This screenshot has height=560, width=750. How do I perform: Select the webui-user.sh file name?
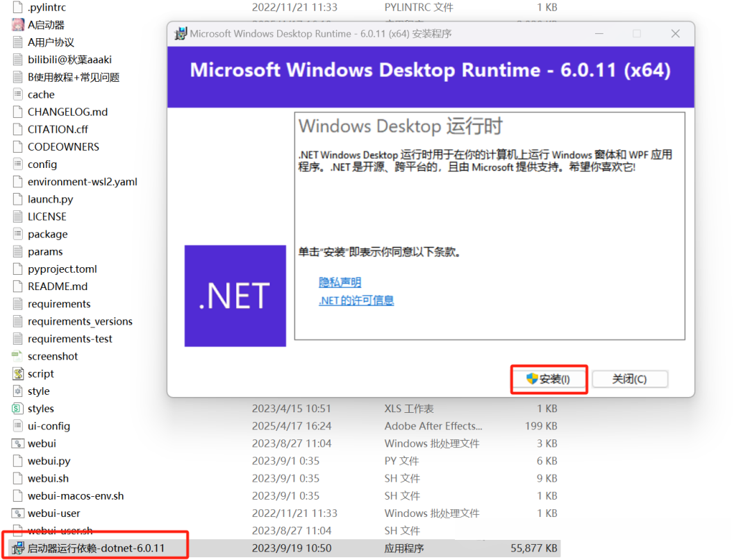tap(60, 531)
